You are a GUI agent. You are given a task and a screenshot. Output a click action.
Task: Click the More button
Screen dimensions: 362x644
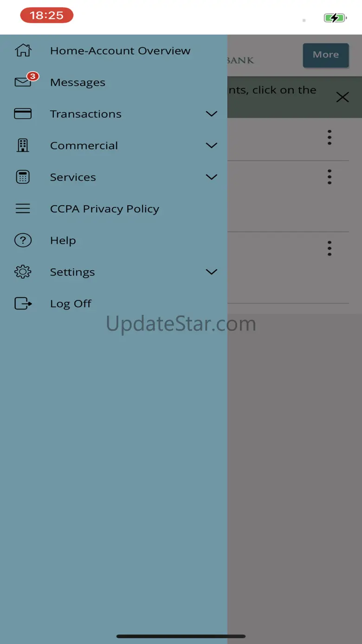(326, 55)
